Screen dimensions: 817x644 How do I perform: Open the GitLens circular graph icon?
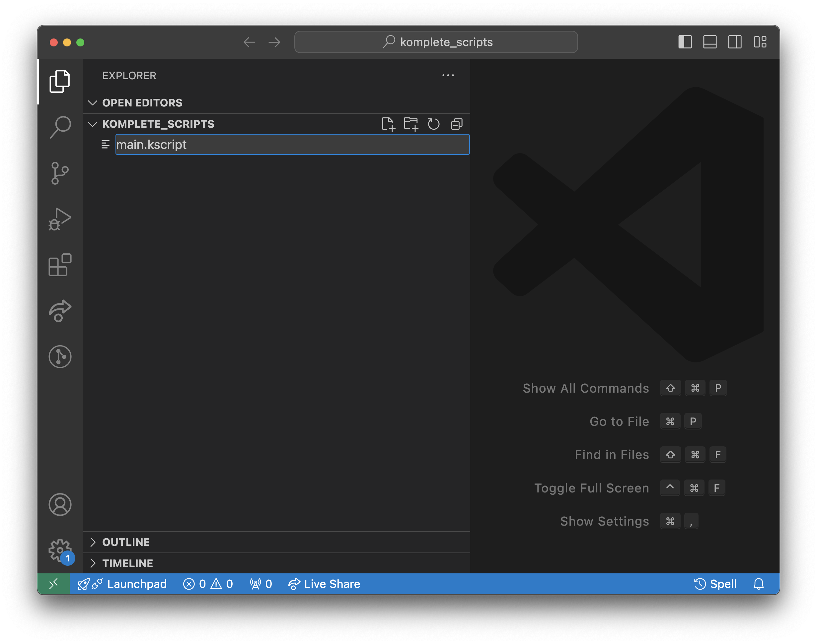point(60,357)
